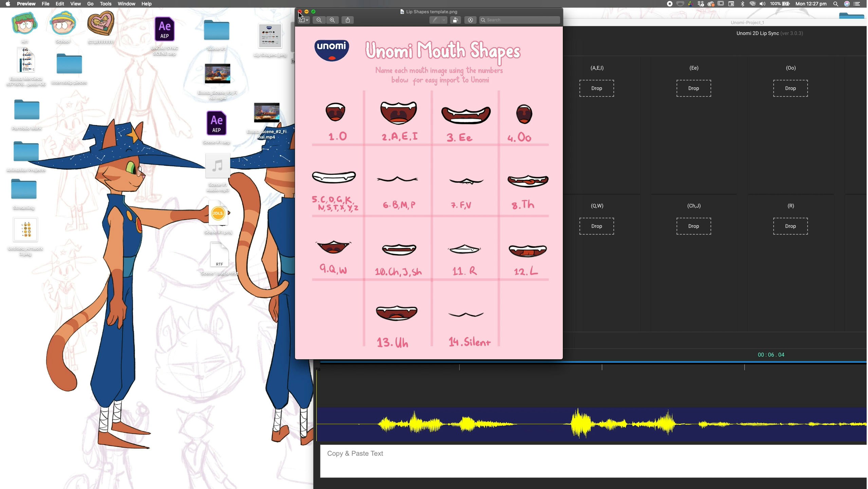Select the Scene #1 Audio.mp3 file icon
Image resolution: width=868 pixels, height=489 pixels.
(218, 166)
